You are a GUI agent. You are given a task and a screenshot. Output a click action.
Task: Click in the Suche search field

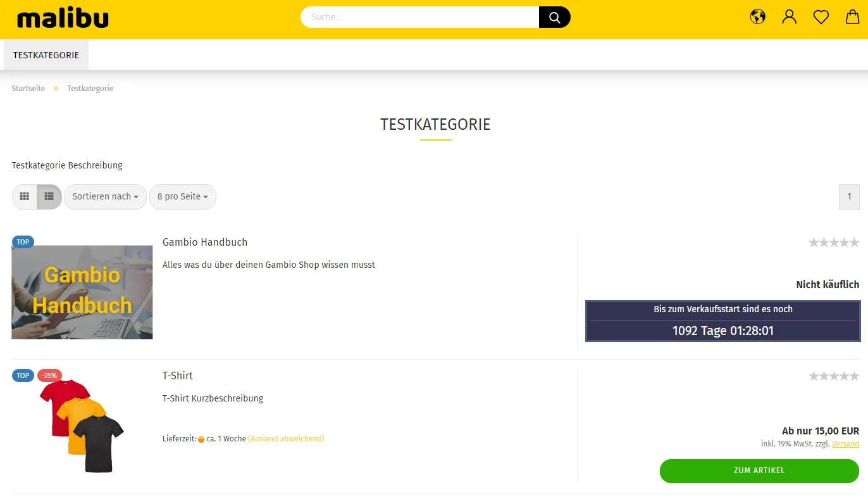420,17
